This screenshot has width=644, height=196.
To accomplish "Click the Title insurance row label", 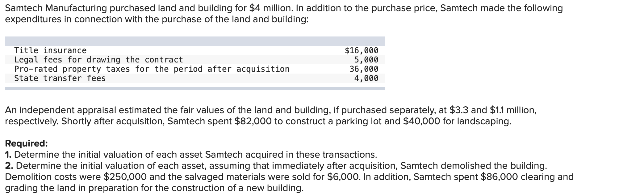I will (50, 50).
